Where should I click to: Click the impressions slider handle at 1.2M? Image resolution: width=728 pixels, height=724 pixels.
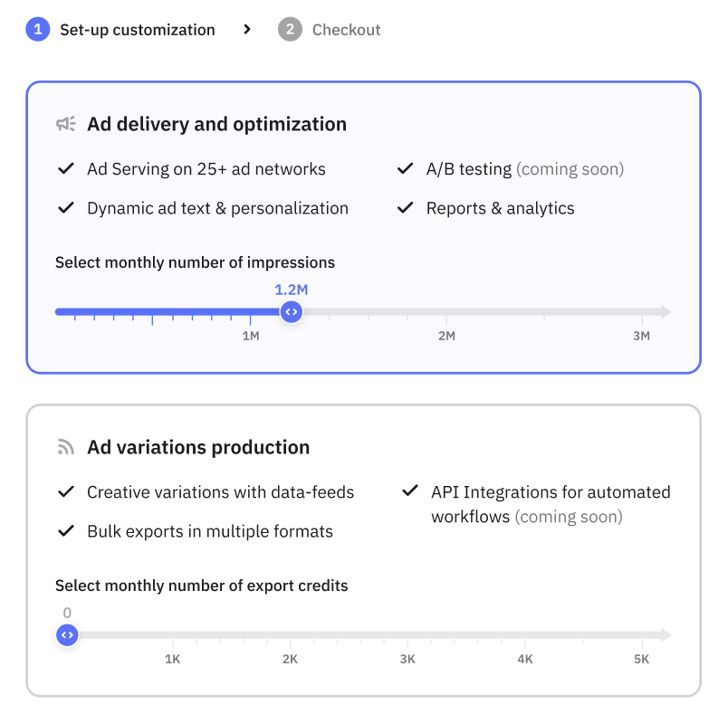click(x=291, y=311)
